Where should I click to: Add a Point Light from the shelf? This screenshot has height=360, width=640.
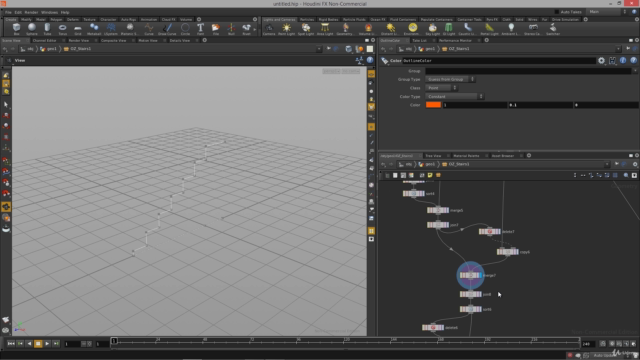[287, 29]
